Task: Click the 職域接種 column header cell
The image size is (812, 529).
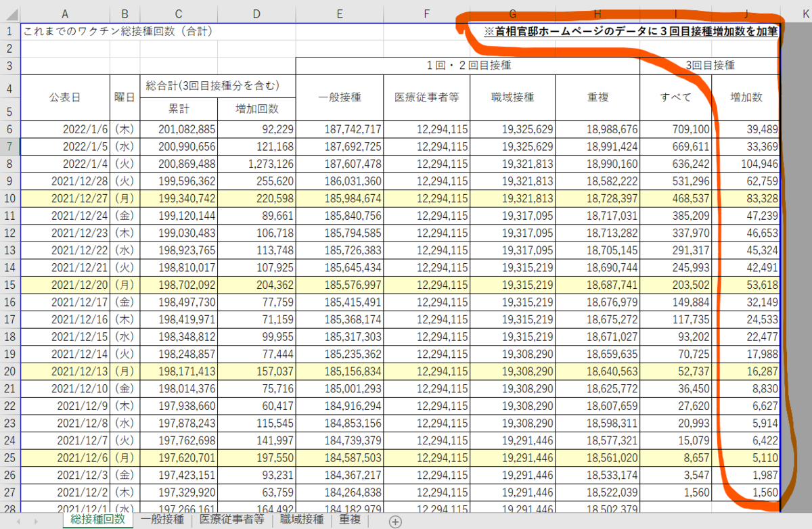Action: 512,97
